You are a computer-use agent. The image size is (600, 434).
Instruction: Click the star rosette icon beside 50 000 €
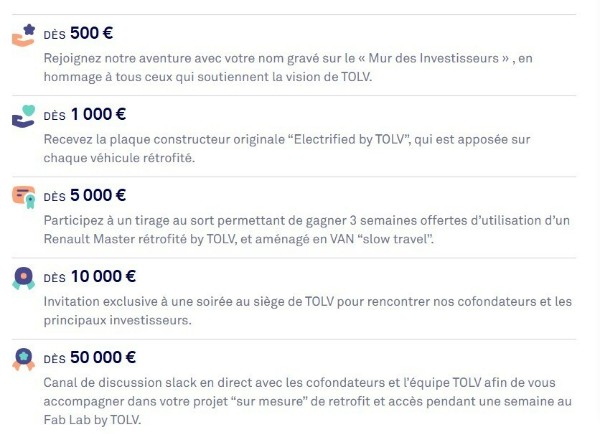23,359
